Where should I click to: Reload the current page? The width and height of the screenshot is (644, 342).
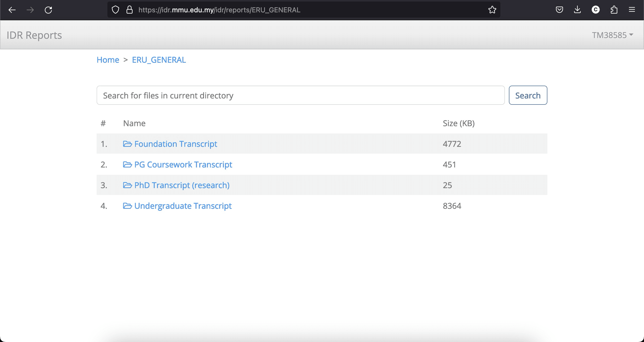(x=48, y=10)
